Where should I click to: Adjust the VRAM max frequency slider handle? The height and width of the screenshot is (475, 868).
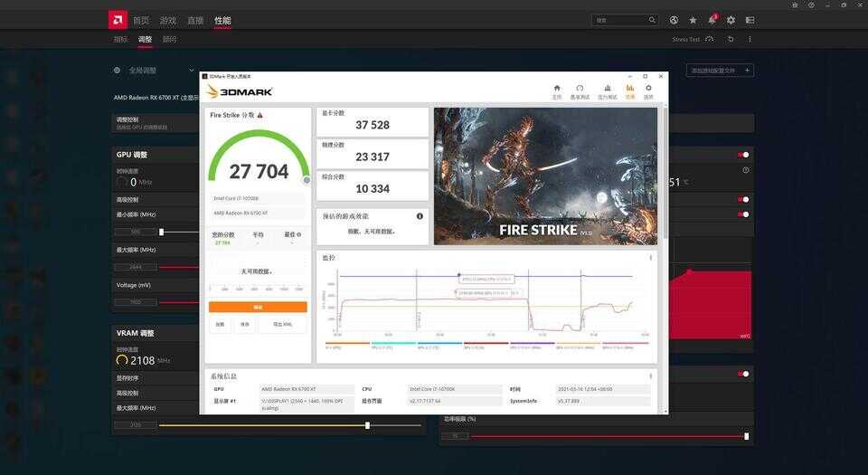(x=368, y=426)
